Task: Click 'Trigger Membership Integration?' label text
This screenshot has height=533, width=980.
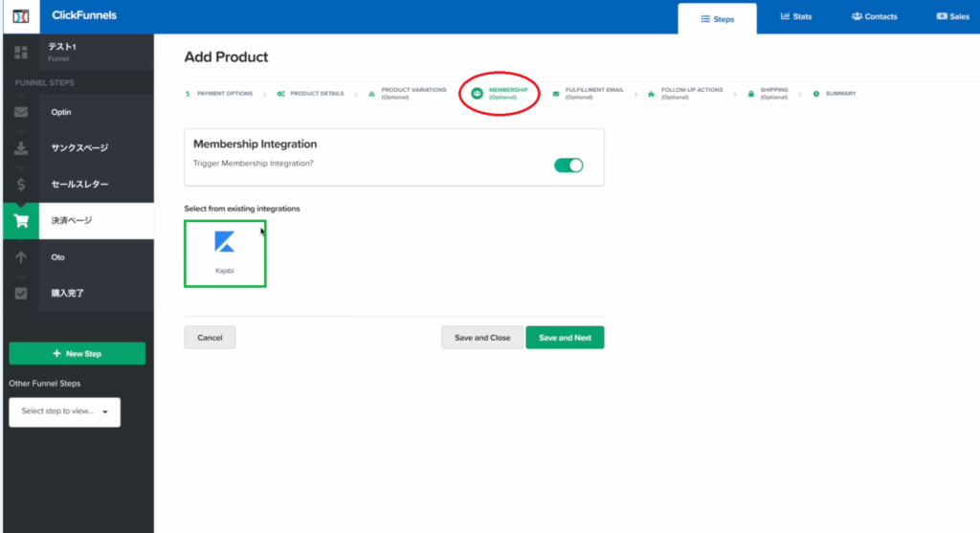Action: pyautogui.click(x=253, y=163)
